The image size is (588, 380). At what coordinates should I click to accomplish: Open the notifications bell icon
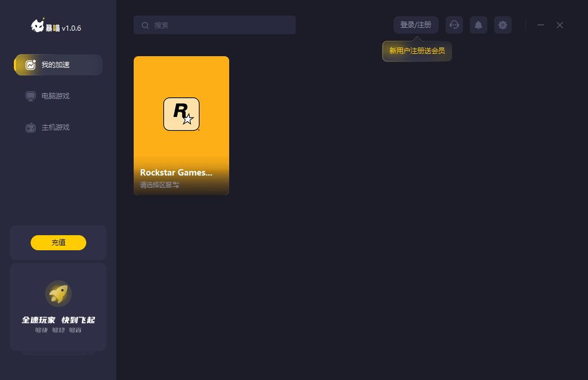[479, 25]
